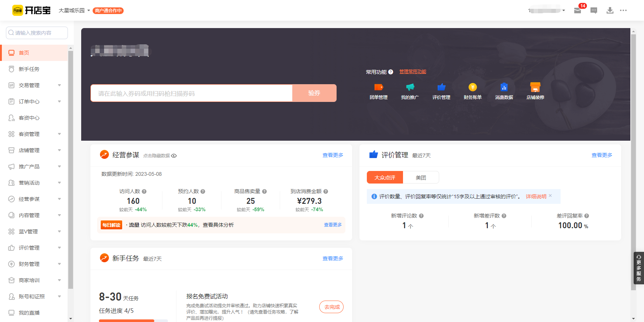Open 管理常用功能 link
Viewport: 644px width, 322px height.
click(x=413, y=72)
